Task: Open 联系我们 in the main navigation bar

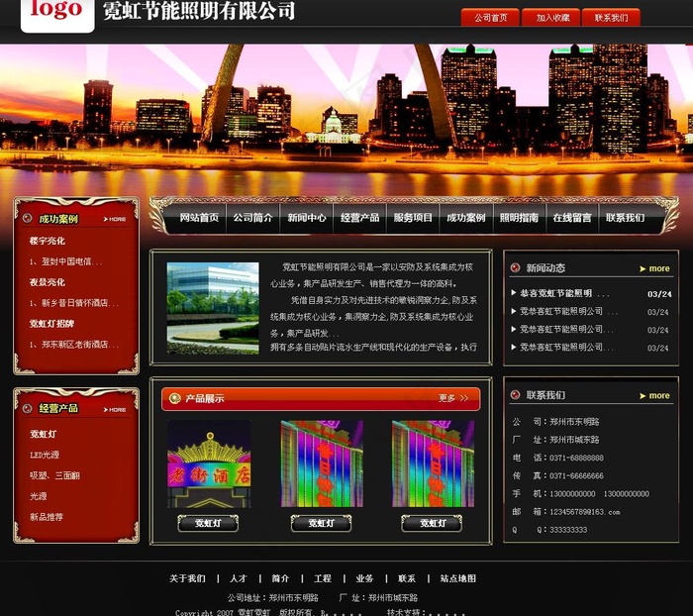Action: click(x=625, y=218)
